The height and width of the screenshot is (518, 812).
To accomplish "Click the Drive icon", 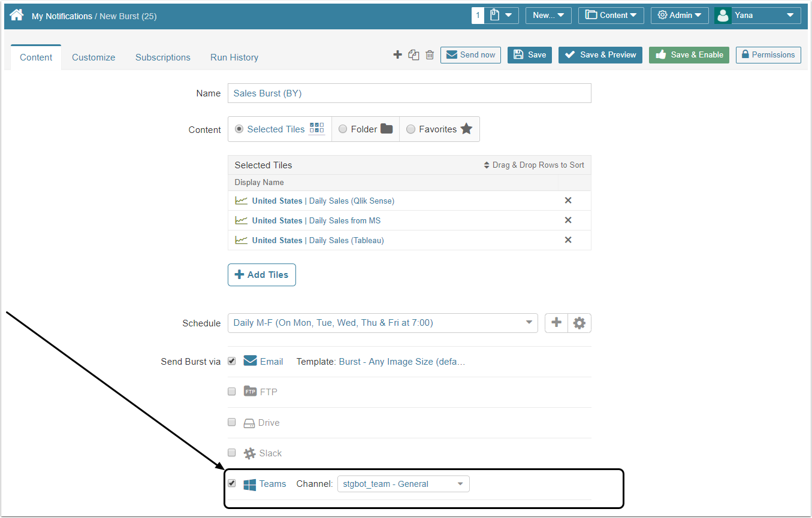I will [249, 423].
